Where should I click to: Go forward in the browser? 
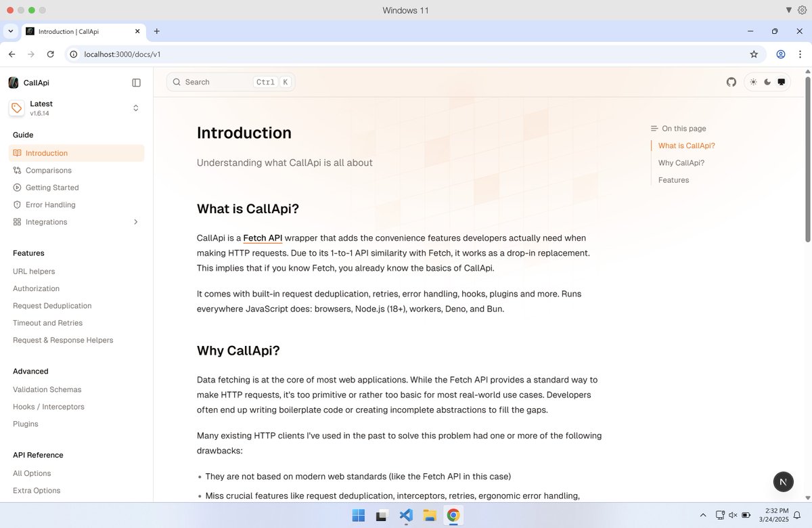31,54
